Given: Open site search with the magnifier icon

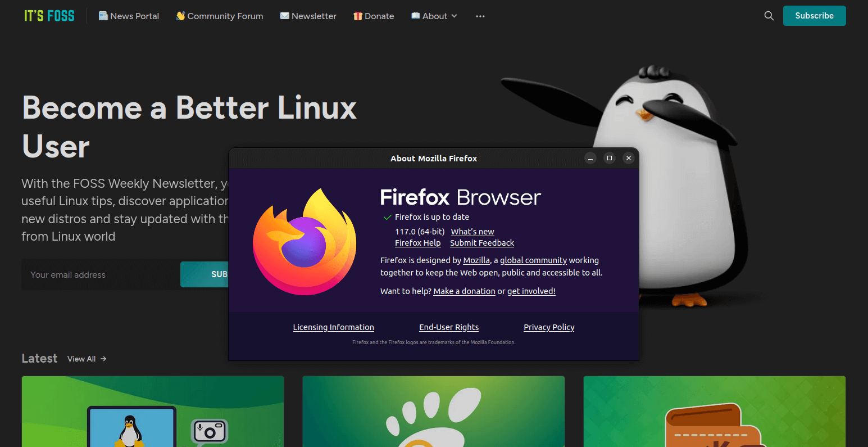Looking at the screenshot, I should pyautogui.click(x=768, y=16).
